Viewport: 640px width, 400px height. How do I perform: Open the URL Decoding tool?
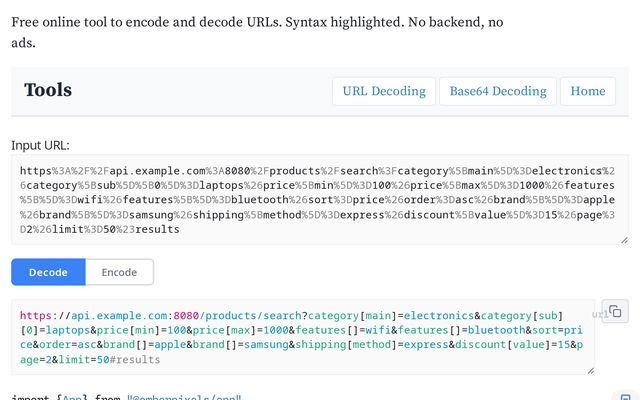click(384, 91)
